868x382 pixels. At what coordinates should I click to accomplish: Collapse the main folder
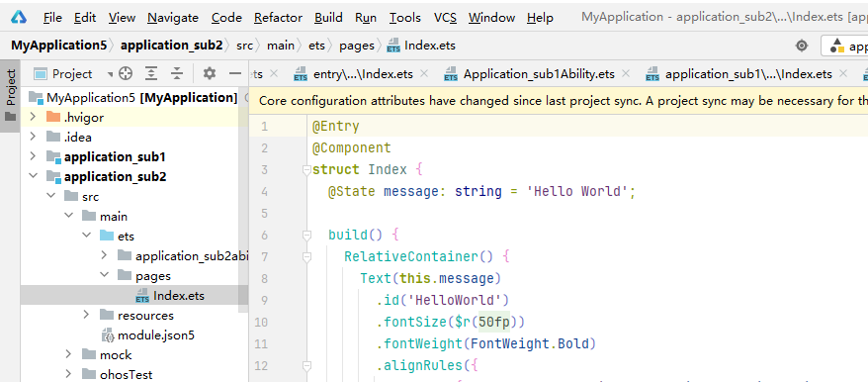tap(68, 216)
